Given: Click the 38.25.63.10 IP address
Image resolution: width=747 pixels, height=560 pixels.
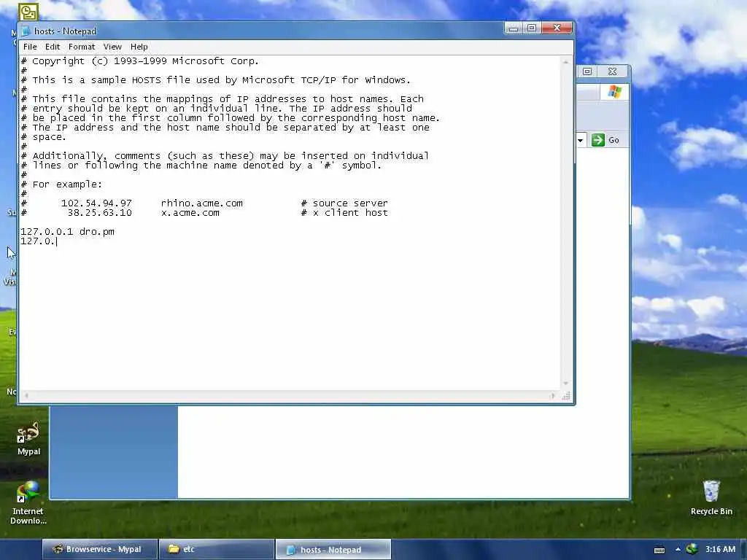Looking at the screenshot, I should tap(99, 213).
